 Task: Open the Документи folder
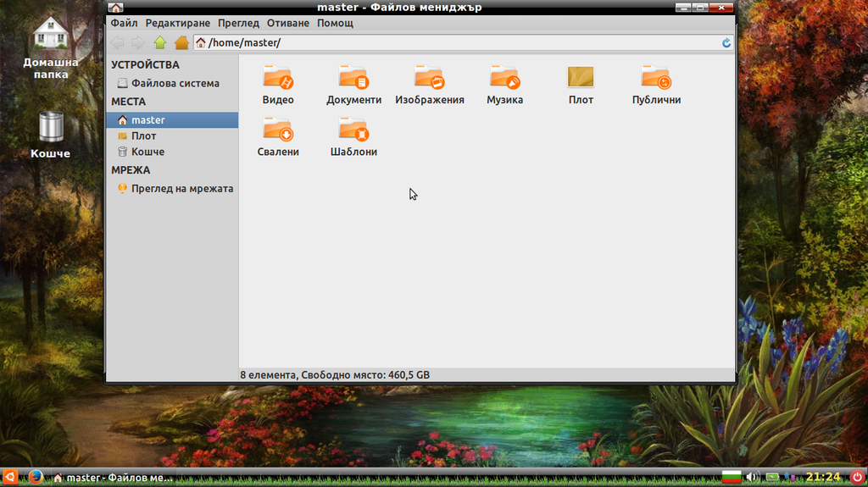353,84
